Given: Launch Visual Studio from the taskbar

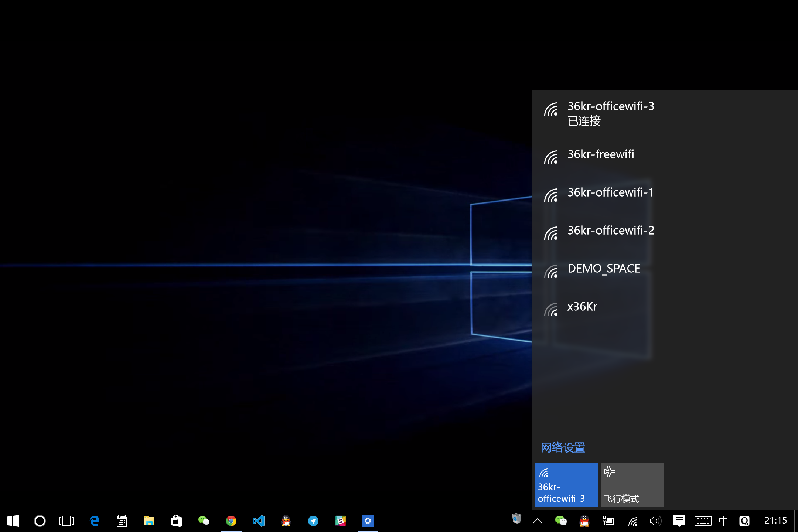Looking at the screenshot, I should point(259,521).
